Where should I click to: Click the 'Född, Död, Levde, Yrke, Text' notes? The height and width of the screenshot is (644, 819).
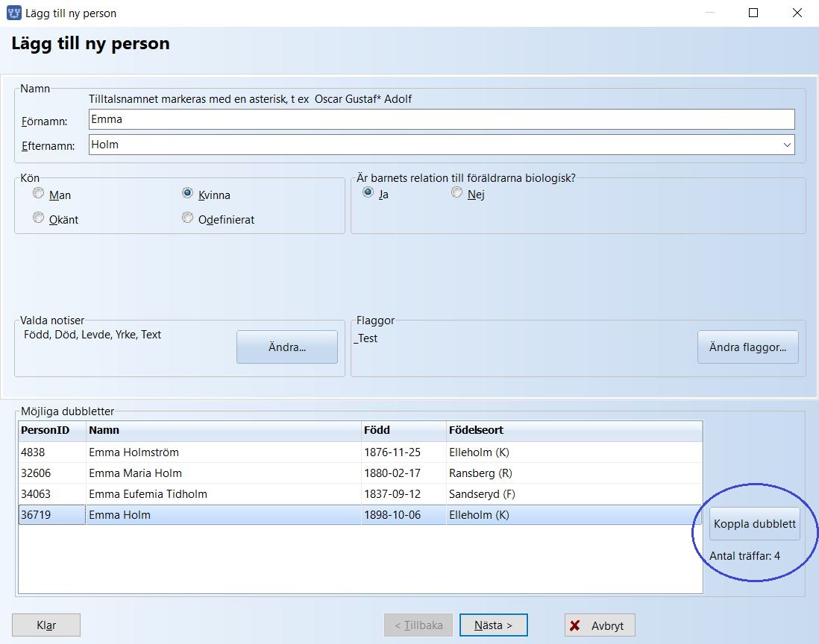pyautogui.click(x=92, y=335)
